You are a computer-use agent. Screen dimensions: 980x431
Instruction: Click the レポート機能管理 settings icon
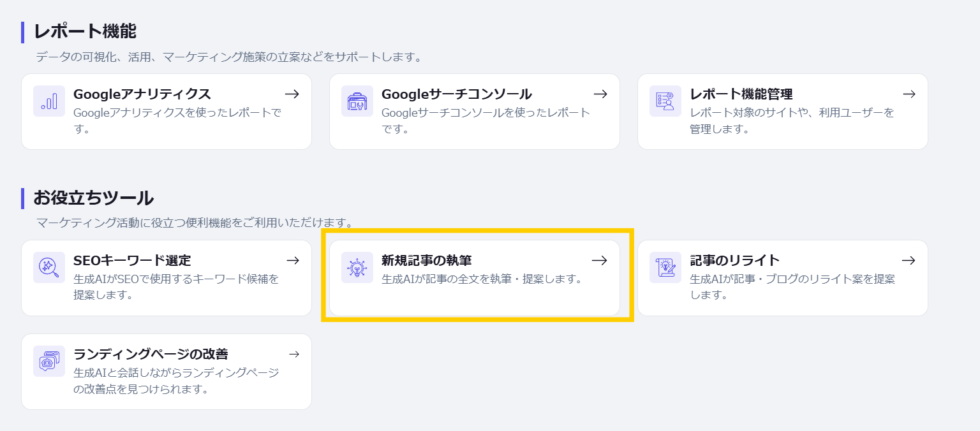pyautogui.click(x=665, y=101)
